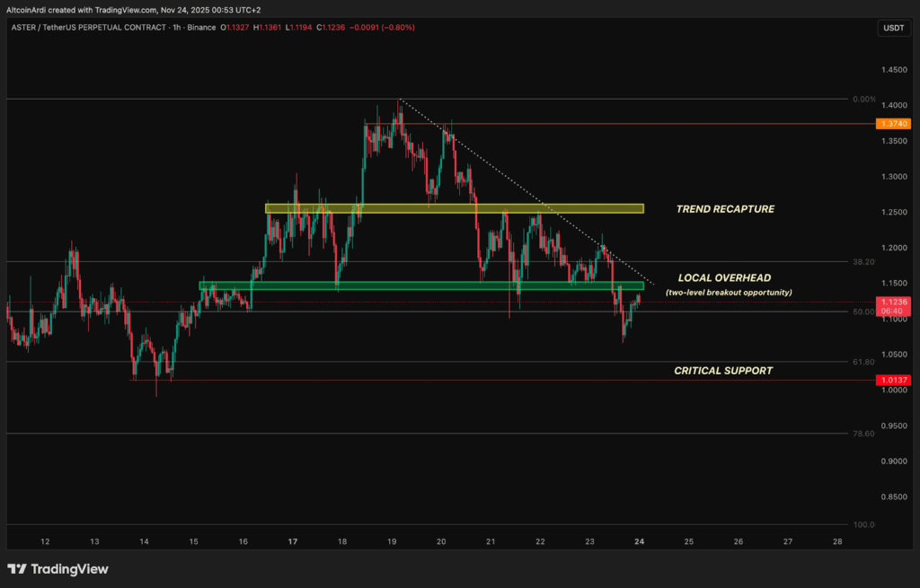
Task: Click the ASTER / TetherUS PERPETUAL CONTRACT symbol title
Action: [88, 28]
